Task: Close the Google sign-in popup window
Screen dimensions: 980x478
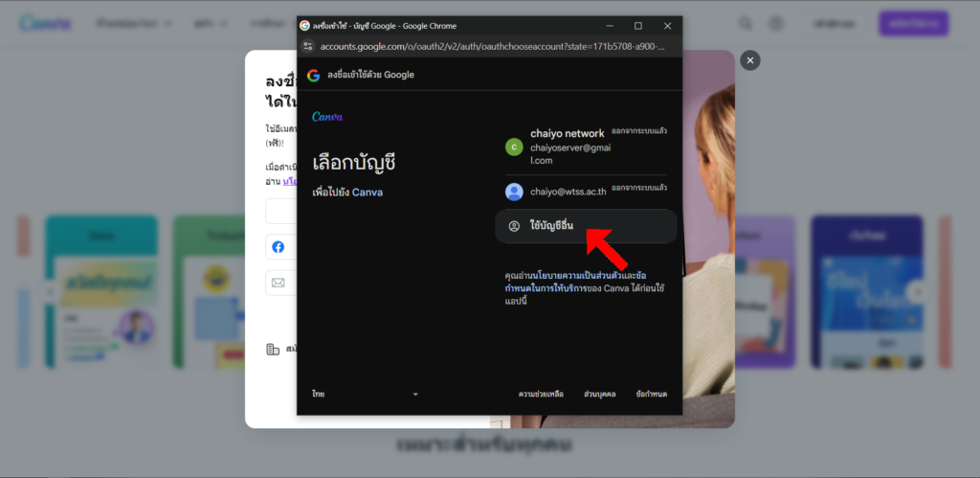Action: tap(667, 26)
